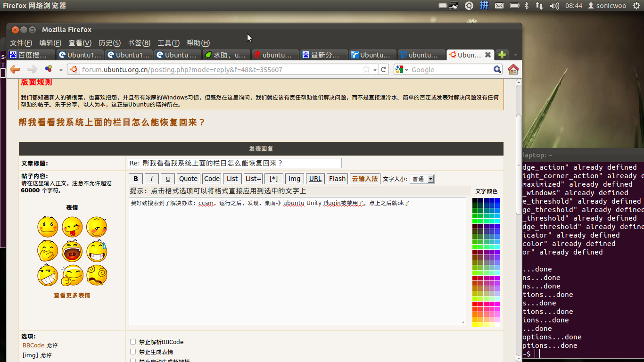Click the magnifier icon in Google search box
The width and height of the screenshot is (644, 362).
497,69
